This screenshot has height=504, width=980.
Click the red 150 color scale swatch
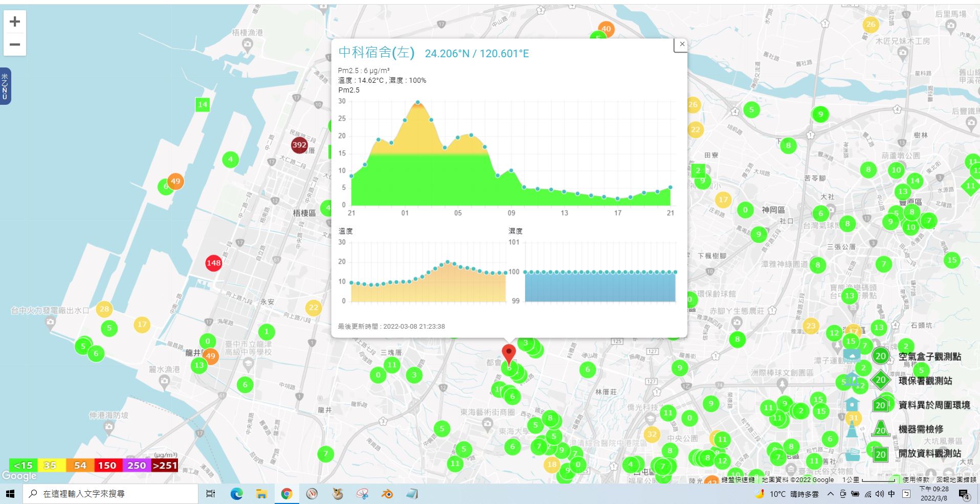point(107,465)
